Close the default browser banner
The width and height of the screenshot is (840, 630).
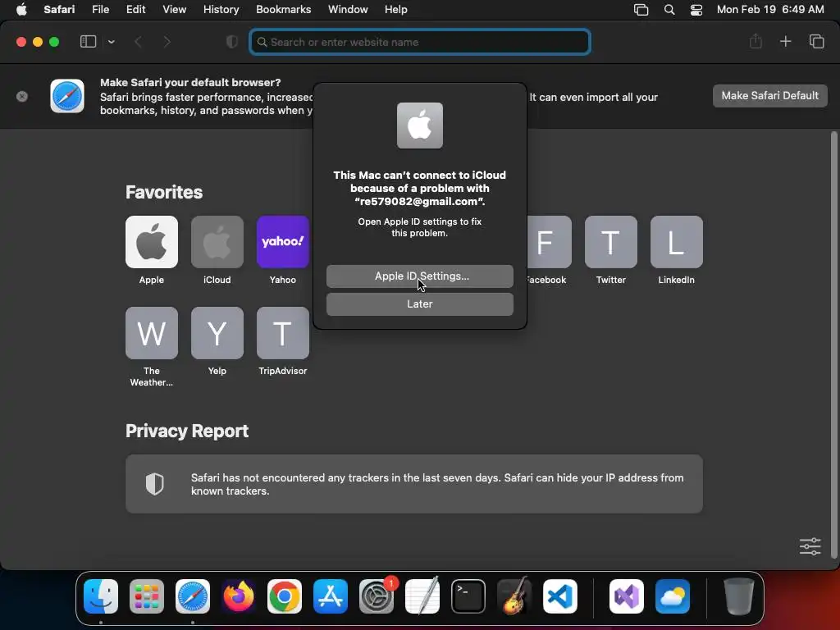tap(22, 97)
